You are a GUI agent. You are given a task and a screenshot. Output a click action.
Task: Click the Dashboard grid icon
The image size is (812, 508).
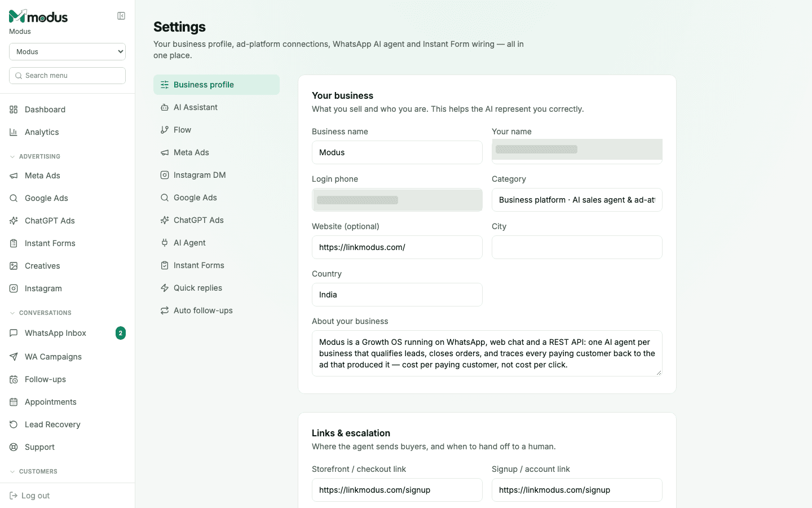pos(14,110)
